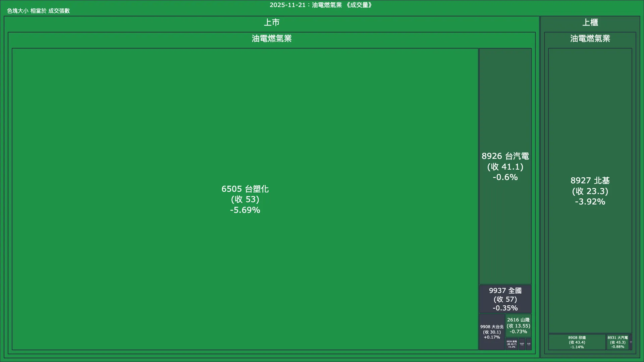
Task: Click the -3.92% change label of 北基
Action: (590, 202)
